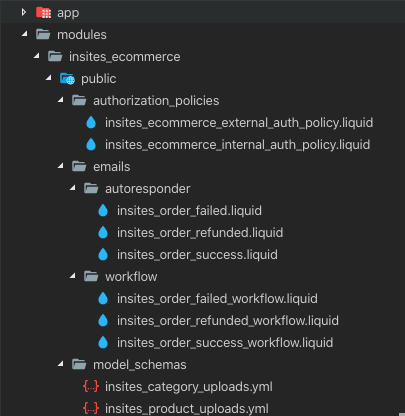
Task: Expand the app folder arrow
Action: pyautogui.click(x=24, y=12)
